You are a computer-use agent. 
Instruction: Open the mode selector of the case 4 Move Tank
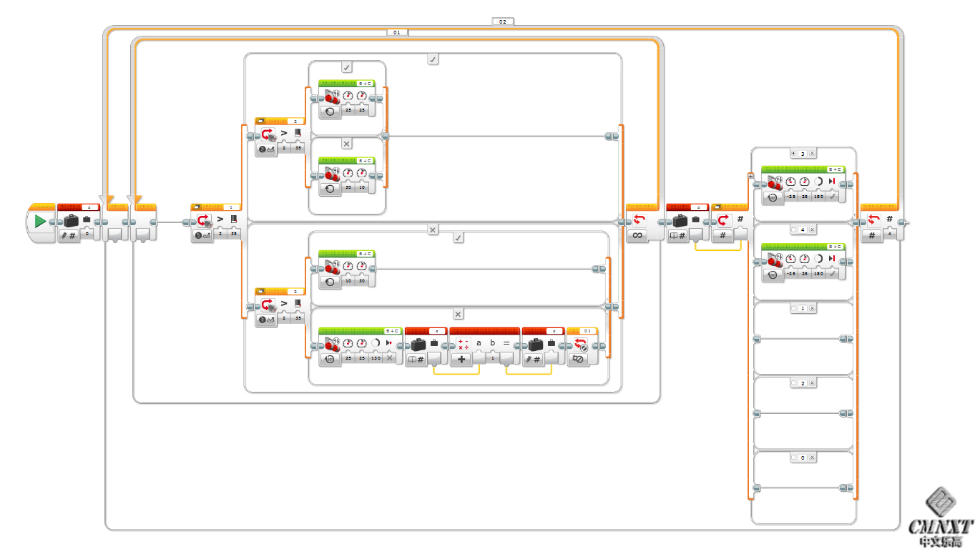(x=773, y=274)
